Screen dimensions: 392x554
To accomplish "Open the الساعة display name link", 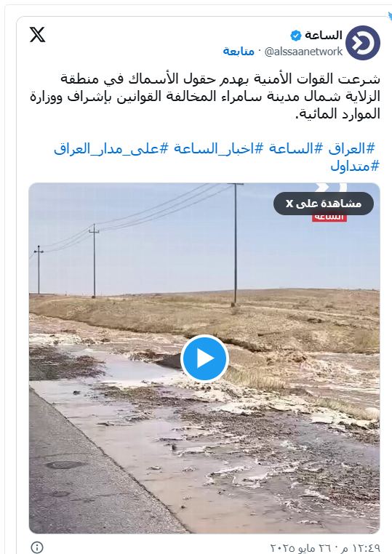I will click(324, 36).
